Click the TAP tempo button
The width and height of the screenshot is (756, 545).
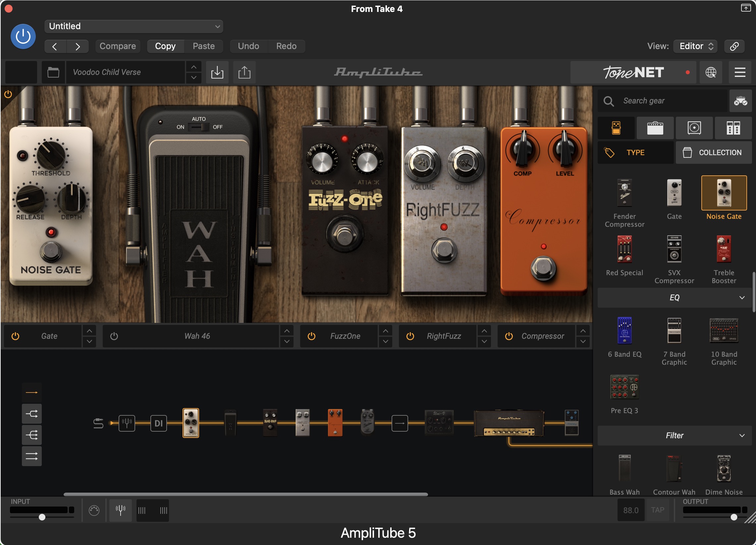(658, 510)
